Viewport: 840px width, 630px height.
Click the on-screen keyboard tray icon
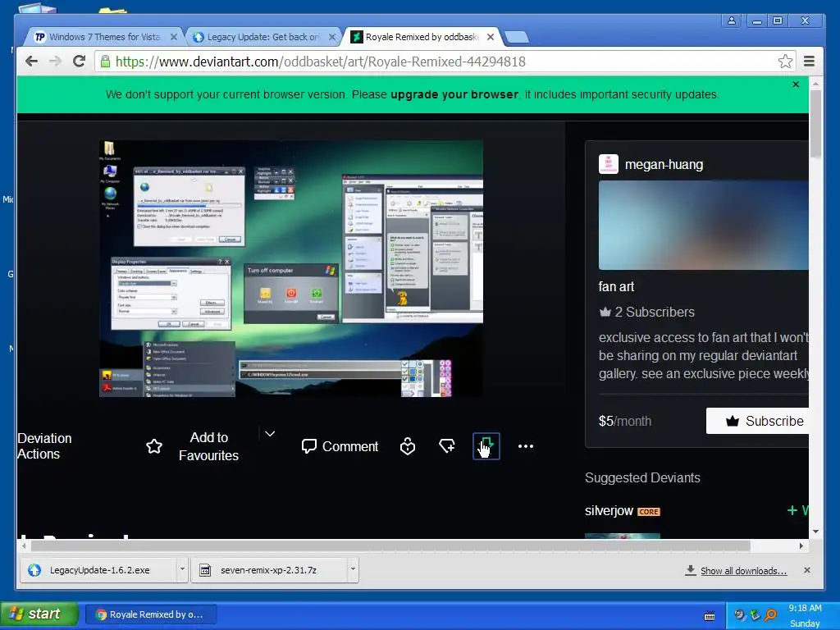(x=710, y=616)
